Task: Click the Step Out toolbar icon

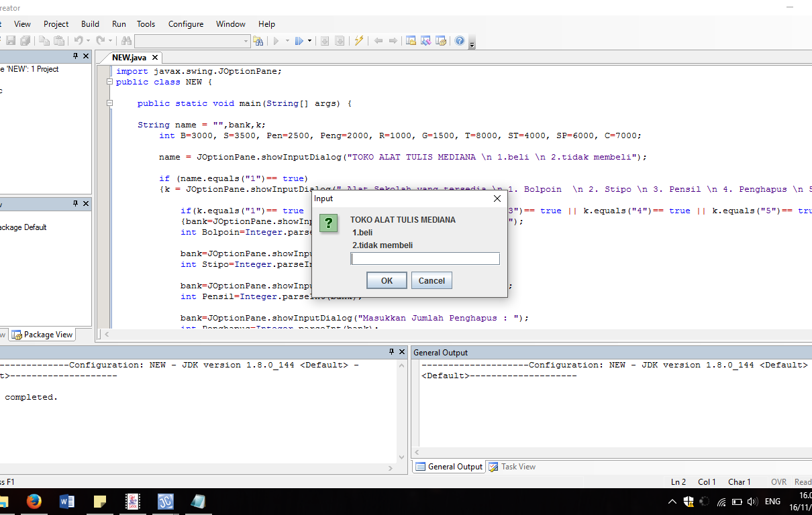Action: click(340, 41)
